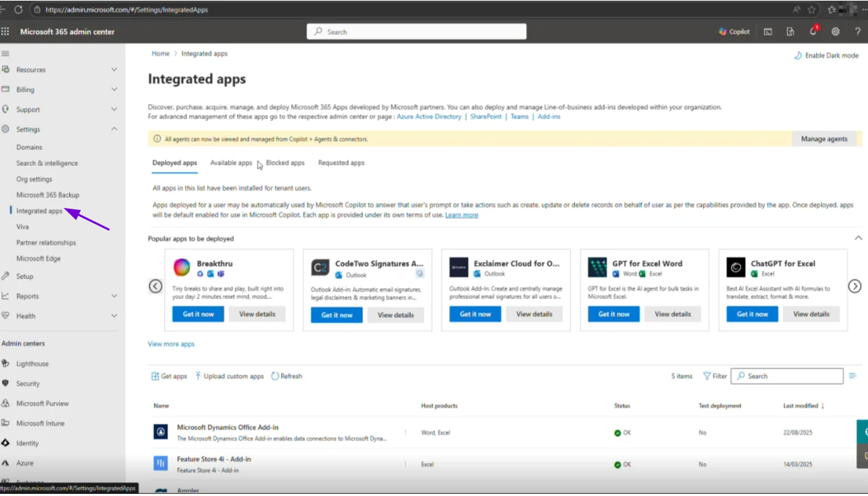Switch to the Blocked apps tab
Image resolution: width=868 pixels, height=496 pixels.
(x=285, y=163)
